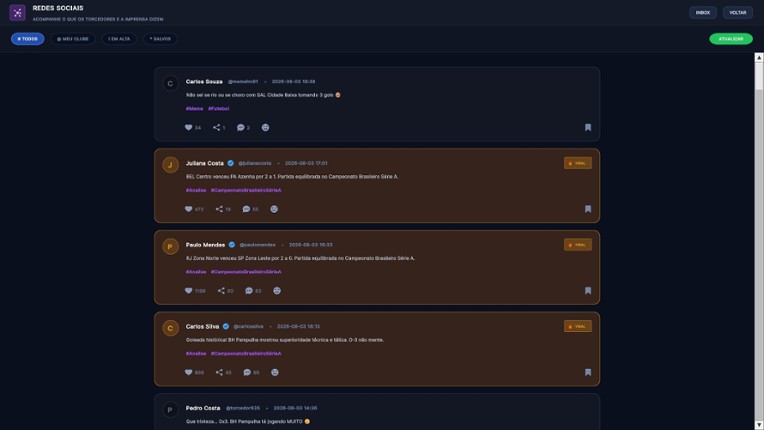The width and height of the screenshot is (764, 430).
Task: Toggle bookmark on Carlos Silva's post
Action: click(x=588, y=373)
